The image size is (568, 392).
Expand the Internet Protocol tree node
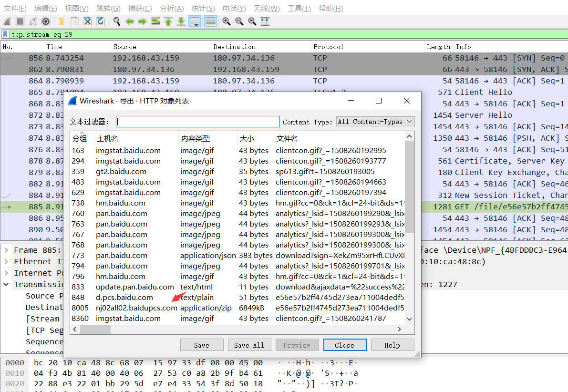tap(6, 273)
